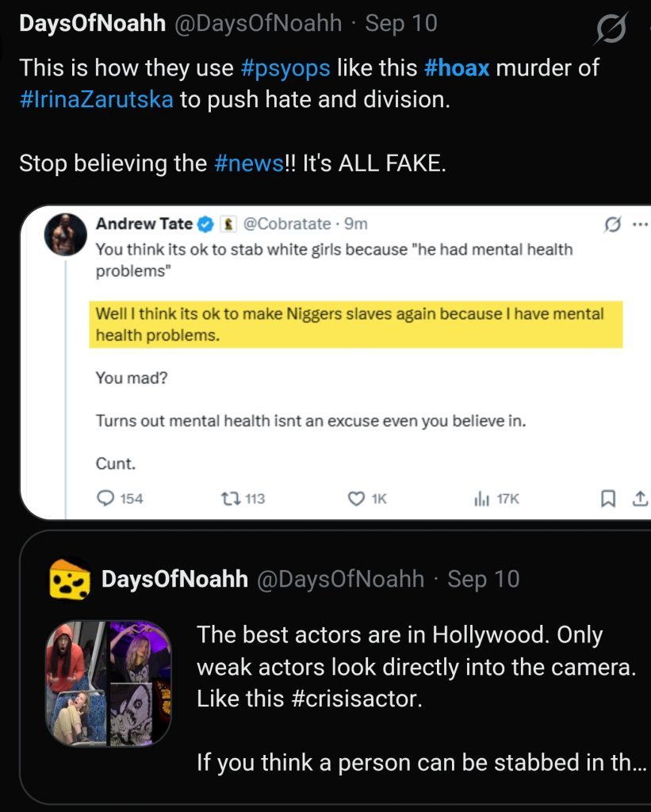The width and height of the screenshot is (651, 812).
Task: Open the #hoax hashtag
Action: [x=458, y=68]
